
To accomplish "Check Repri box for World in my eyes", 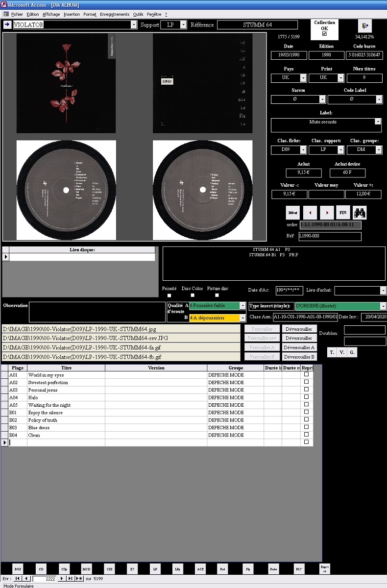I will coord(307,374).
